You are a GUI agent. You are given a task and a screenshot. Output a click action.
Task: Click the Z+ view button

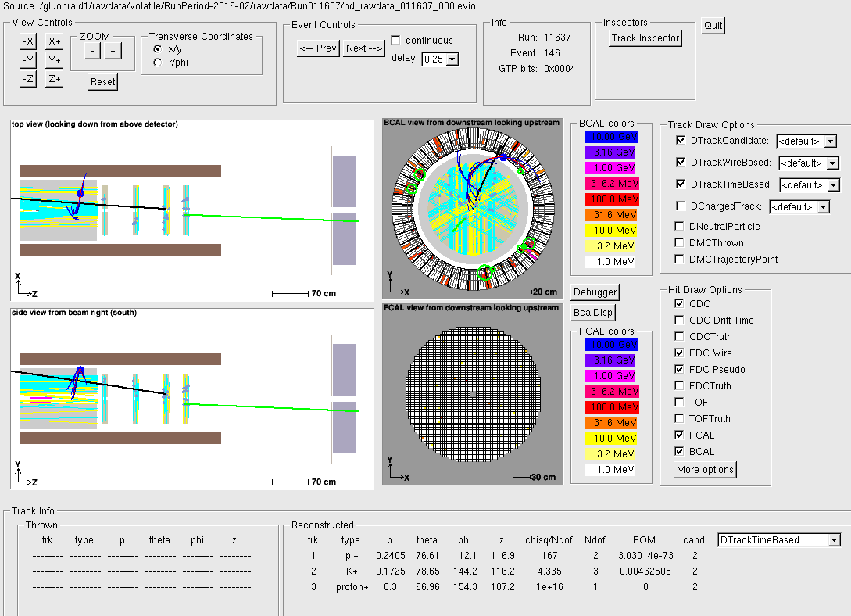click(54, 79)
